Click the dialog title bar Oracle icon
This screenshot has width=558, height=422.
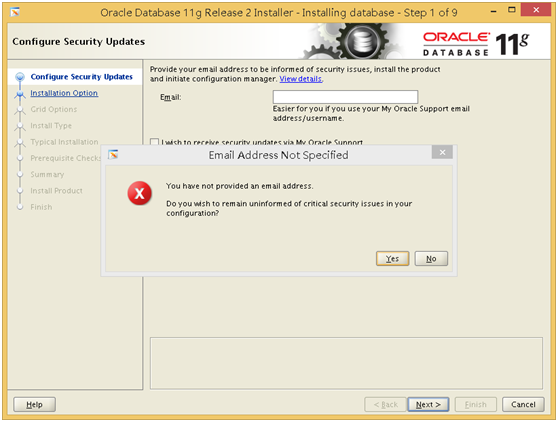point(113,154)
